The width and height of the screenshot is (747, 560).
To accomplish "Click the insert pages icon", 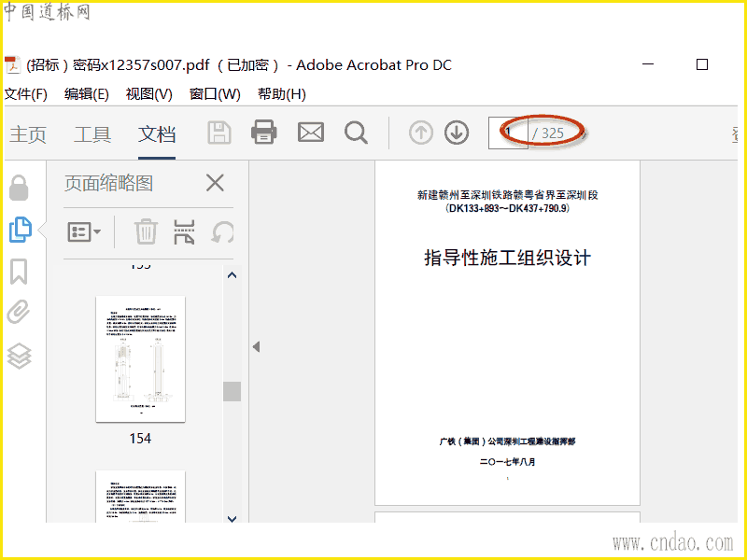I will (184, 231).
